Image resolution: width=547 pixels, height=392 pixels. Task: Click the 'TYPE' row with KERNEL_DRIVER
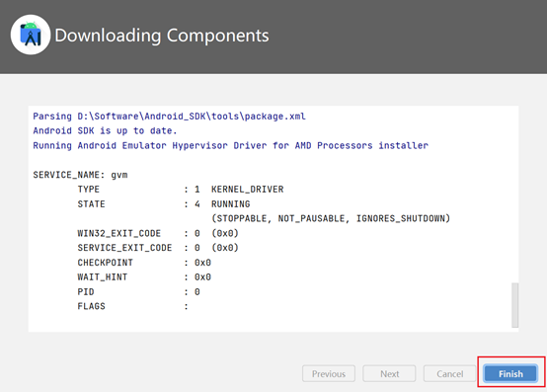(181, 190)
